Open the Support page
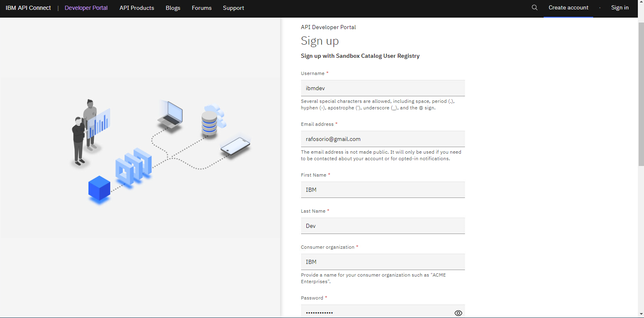 coord(234,8)
